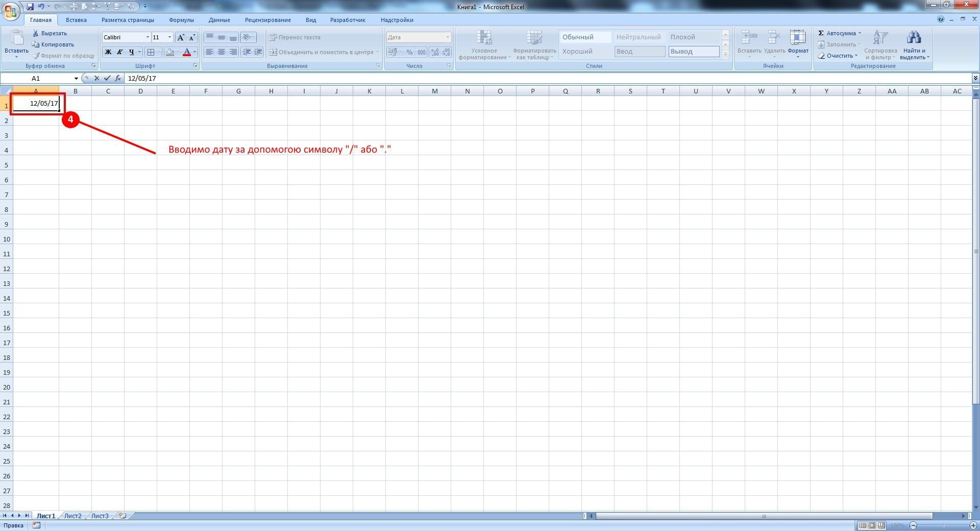Copy selection with Копировать
The image size is (980, 531).
pos(53,44)
